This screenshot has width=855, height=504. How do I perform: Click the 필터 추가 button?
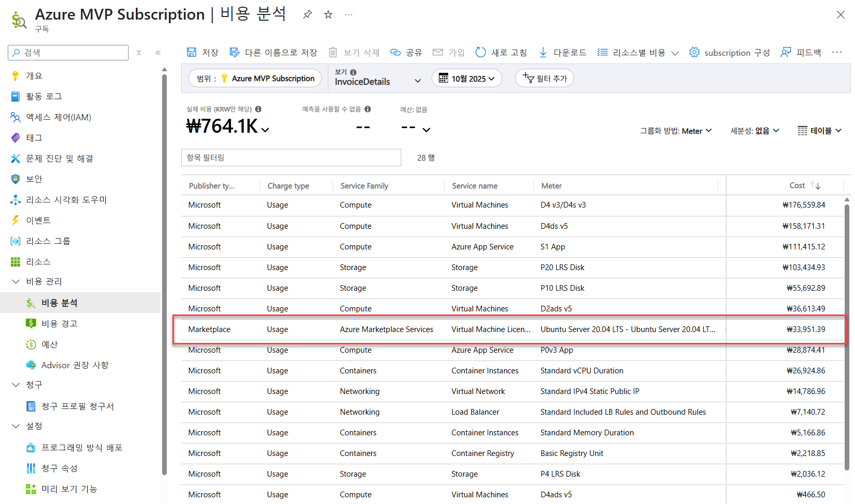coord(545,78)
